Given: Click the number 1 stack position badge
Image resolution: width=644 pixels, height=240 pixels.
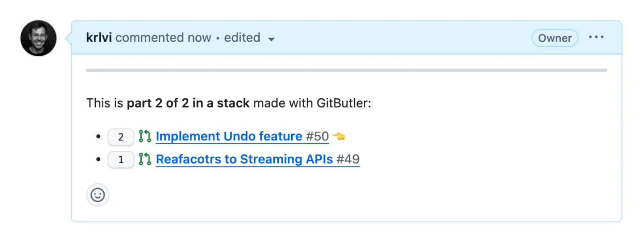Looking at the screenshot, I should pyautogui.click(x=121, y=160).
